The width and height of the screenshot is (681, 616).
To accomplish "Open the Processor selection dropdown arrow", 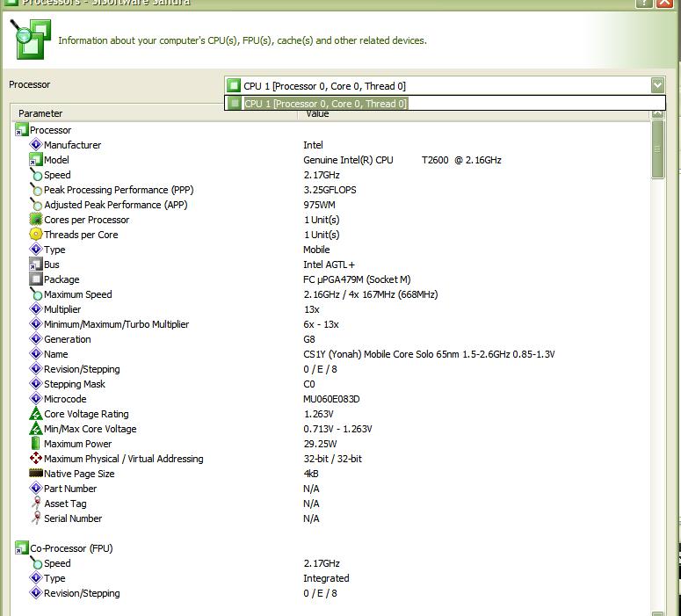I will coord(657,85).
